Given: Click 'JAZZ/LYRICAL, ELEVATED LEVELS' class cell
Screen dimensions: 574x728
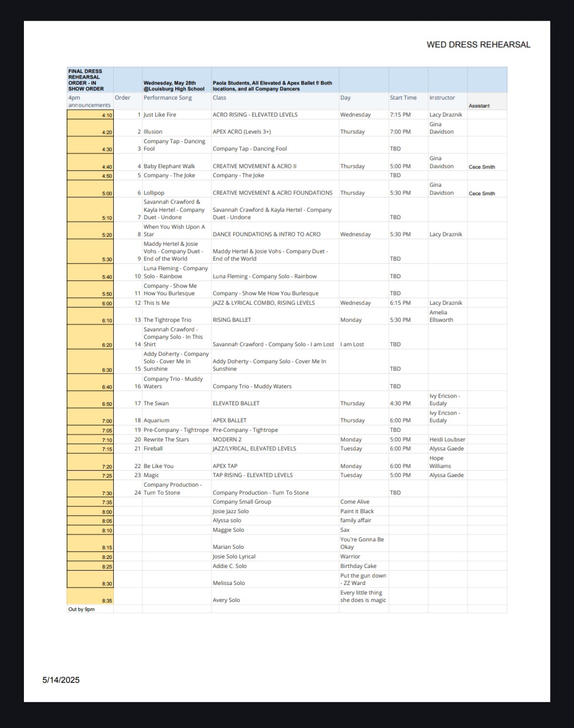Looking at the screenshot, I should tap(275, 449).
